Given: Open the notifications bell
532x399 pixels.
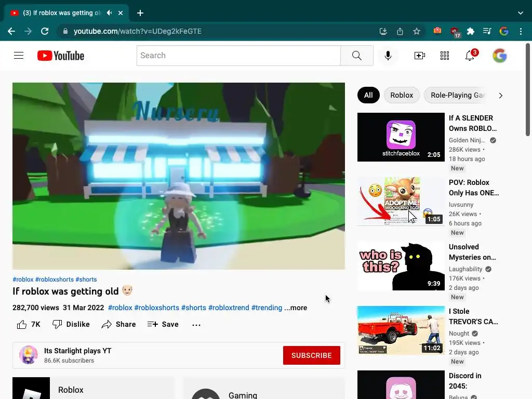Looking at the screenshot, I should pos(470,56).
